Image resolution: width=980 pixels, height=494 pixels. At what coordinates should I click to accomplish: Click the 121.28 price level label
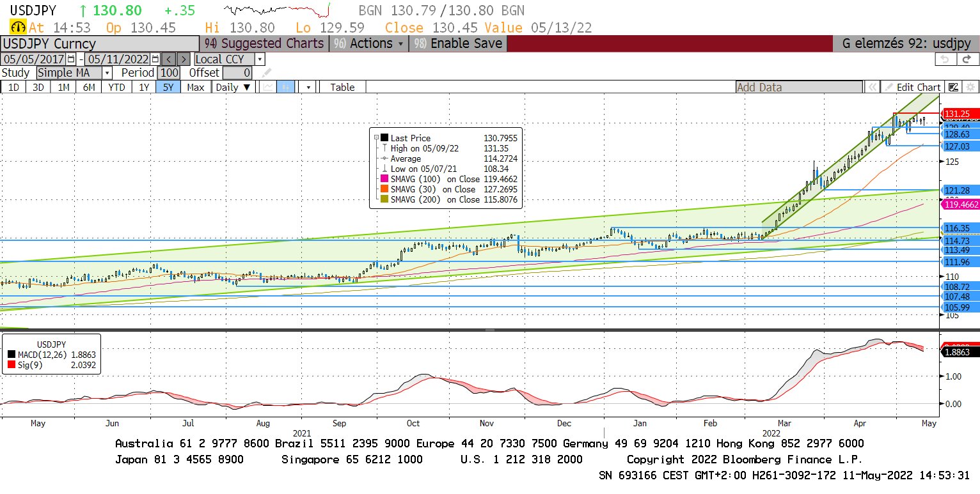point(961,190)
